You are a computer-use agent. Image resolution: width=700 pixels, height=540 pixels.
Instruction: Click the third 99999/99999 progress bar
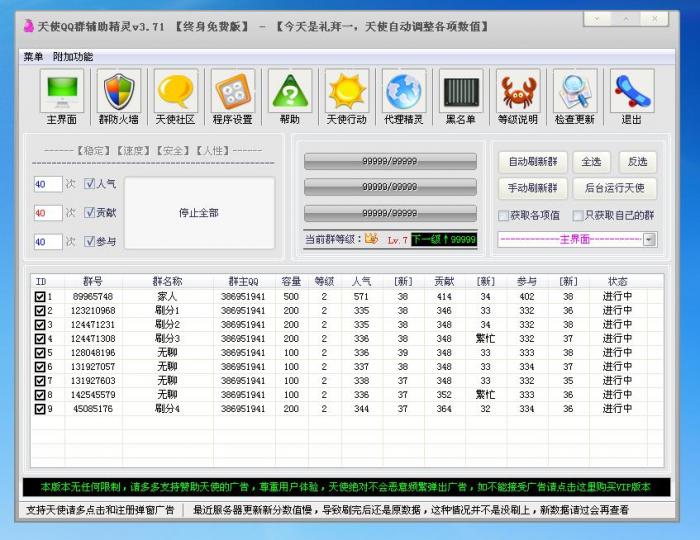pyautogui.click(x=390, y=213)
